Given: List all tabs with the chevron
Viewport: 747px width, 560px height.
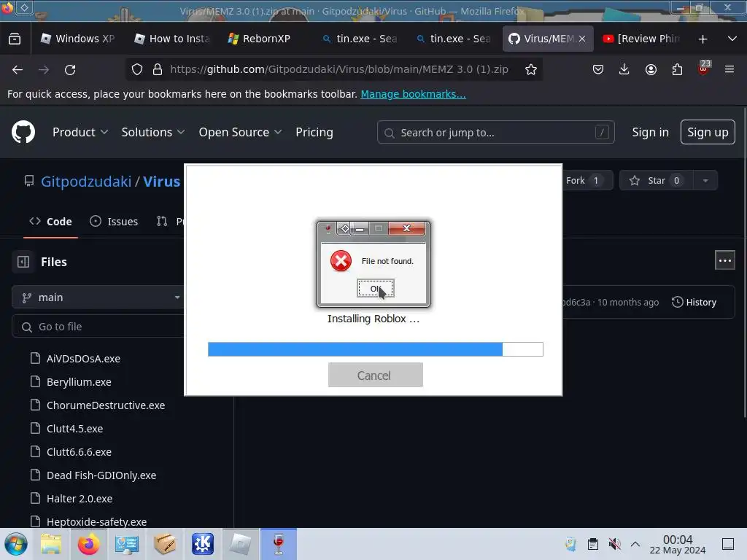Looking at the screenshot, I should (x=732, y=39).
